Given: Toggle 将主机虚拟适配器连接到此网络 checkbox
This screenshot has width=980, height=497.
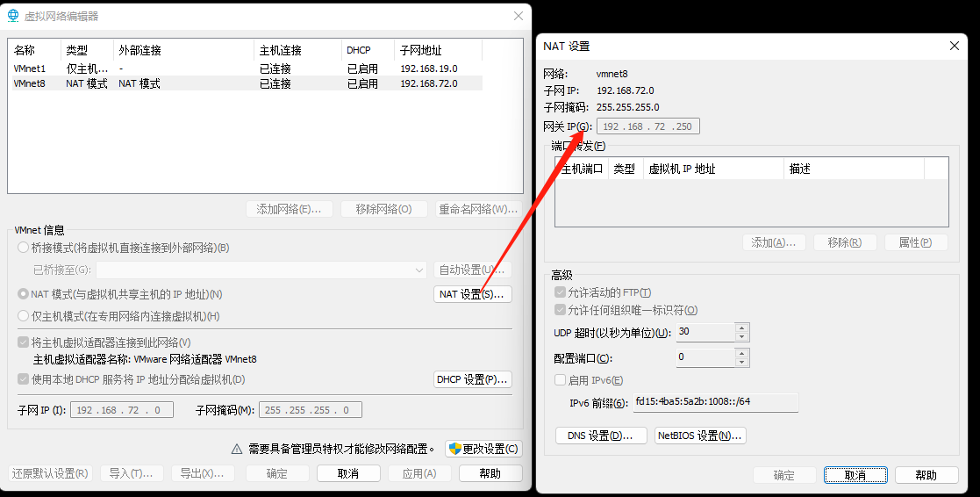Looking at the screenshot, I should click(x=24, y=342).
